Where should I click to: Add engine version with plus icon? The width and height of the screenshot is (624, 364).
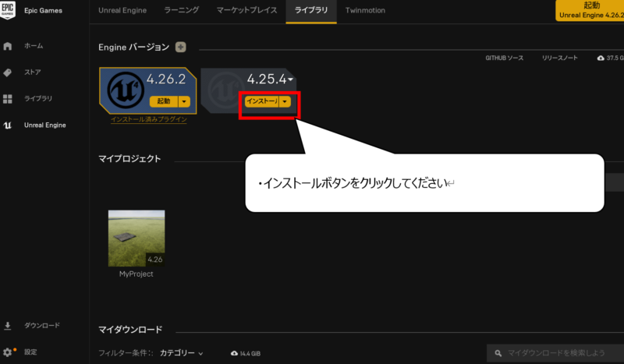coord(181,47)
